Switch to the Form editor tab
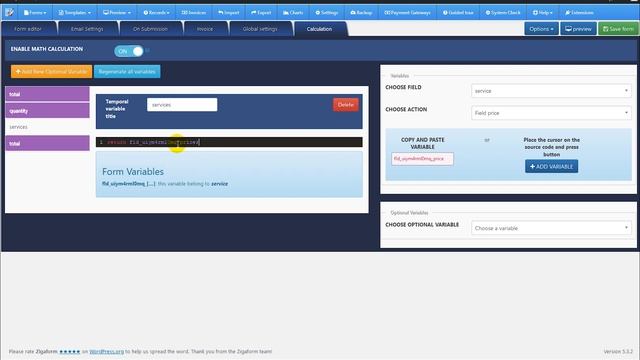The image size is (640, 360). coord(28,29)
